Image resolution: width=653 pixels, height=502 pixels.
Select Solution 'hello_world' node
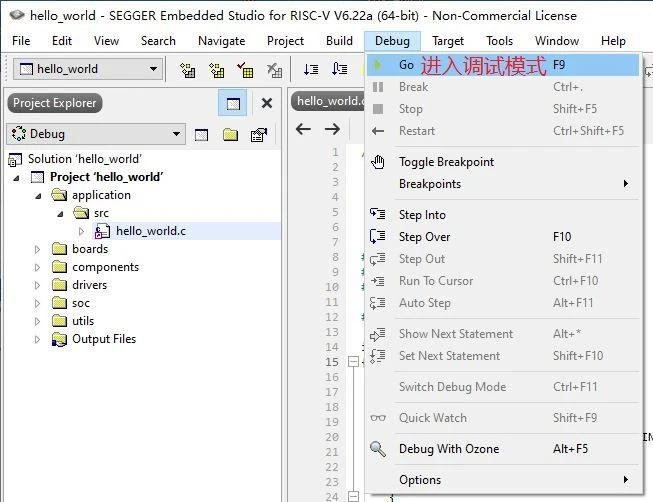point(85,159)
